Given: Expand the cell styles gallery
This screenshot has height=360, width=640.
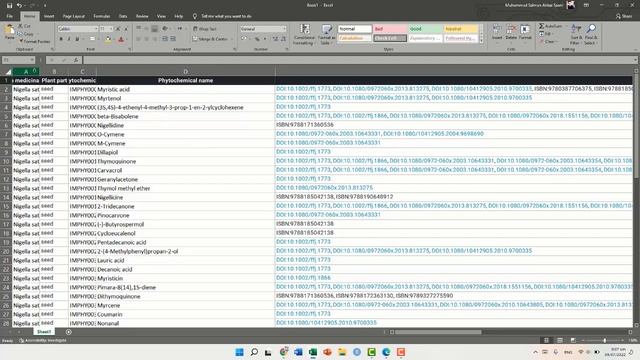Looking at the screenshot, I should click(x=481, y=40).
